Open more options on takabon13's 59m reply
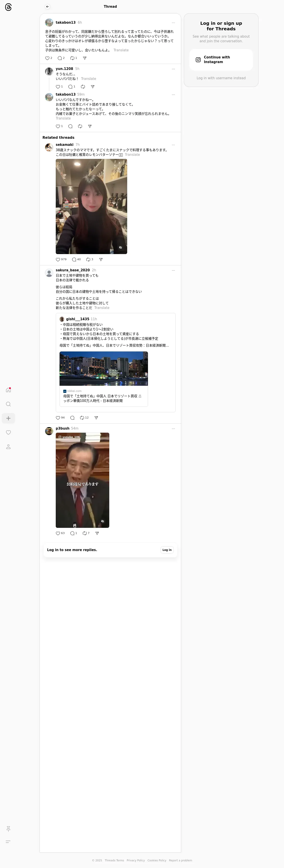 (173, 95)
